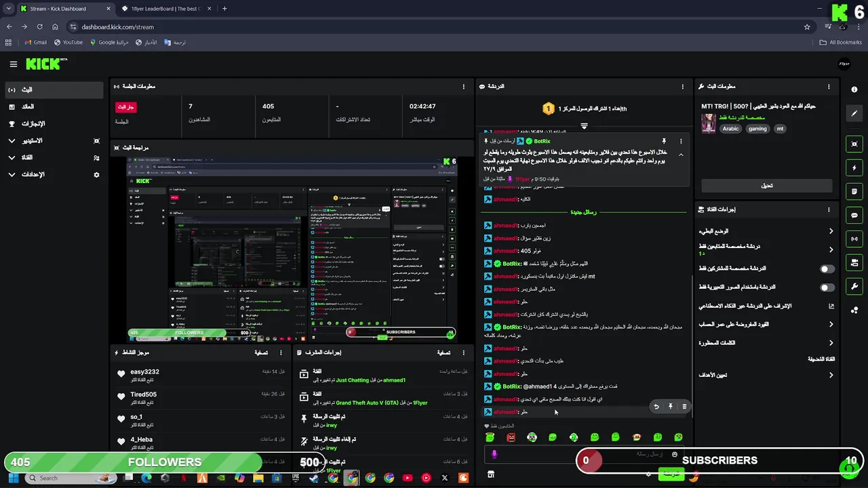Image resolution: width=868 pixels, height=488 pixels.
Task: Select العائد in the sidebar
Action: [x=54, y=107]
